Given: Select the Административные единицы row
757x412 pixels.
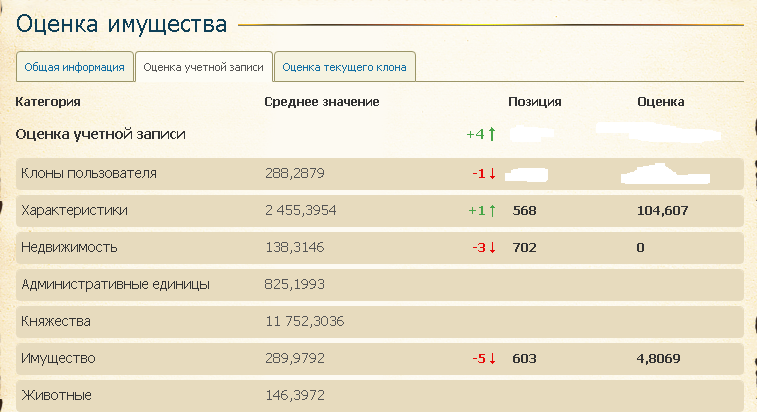Looking at the screenshot, I should 379,284.
